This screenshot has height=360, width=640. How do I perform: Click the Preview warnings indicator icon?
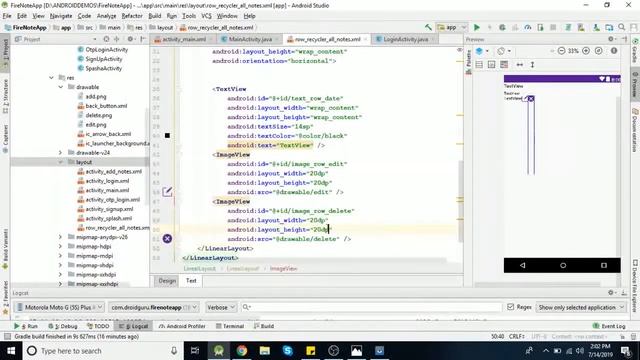614,51
